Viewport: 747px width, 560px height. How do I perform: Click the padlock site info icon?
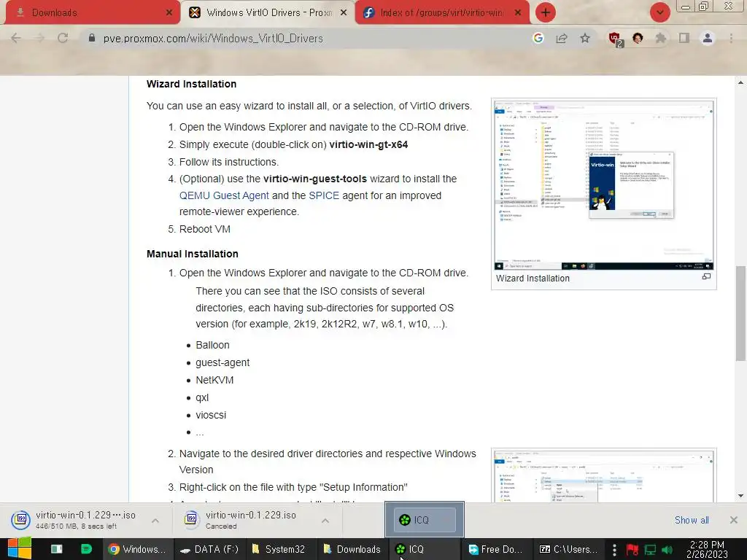92,38
